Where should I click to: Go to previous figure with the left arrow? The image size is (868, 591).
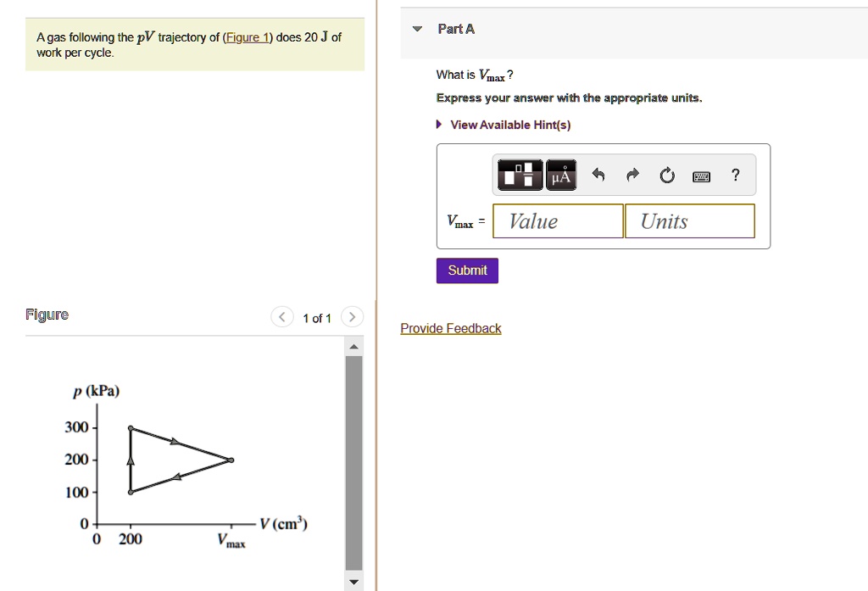point(281,315)
